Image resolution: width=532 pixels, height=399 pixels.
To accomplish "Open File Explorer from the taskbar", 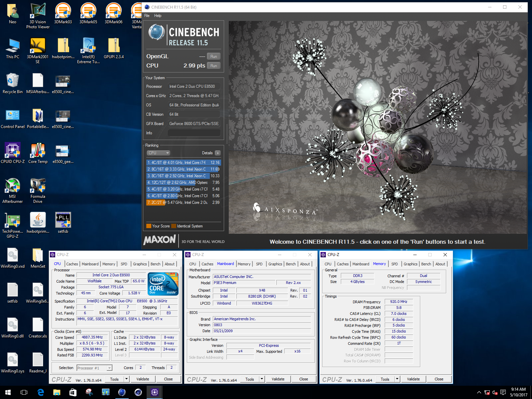I will tap(57, 392).
